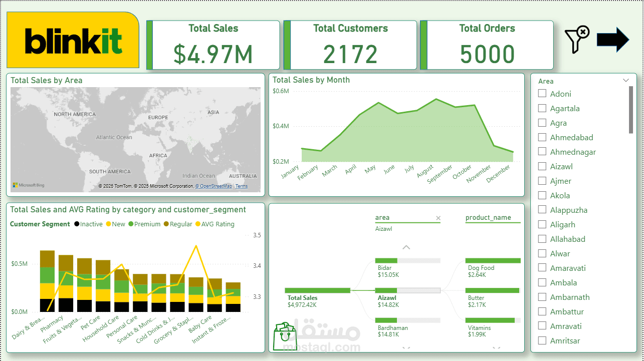Screen dimensions: 644x361
Task: Select the Total Sales root node bar
Action: coord(317,290)
